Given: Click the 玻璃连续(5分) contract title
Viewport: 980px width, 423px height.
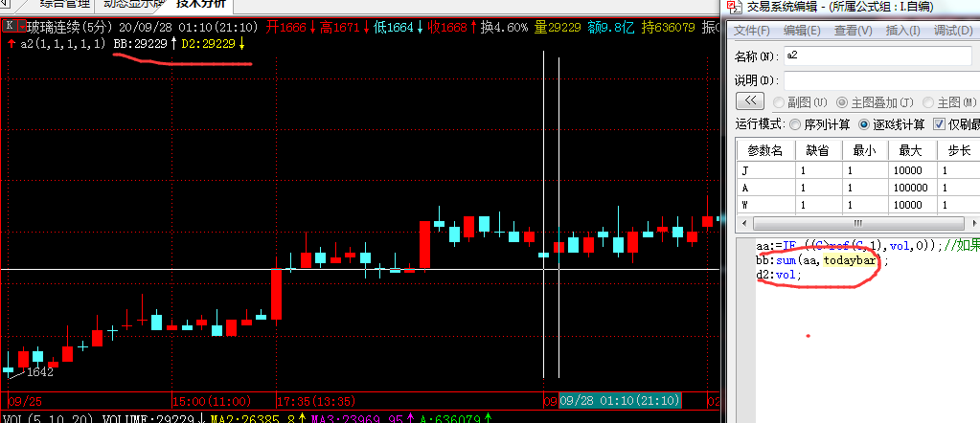Looking at the screenshot, I should (71, 28).
